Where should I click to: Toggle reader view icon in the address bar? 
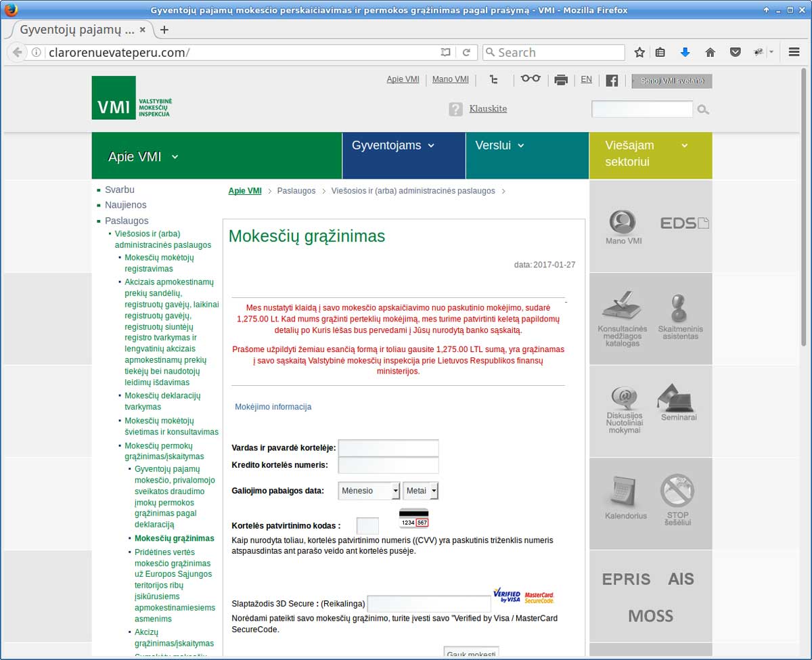[x=445, y=52]
